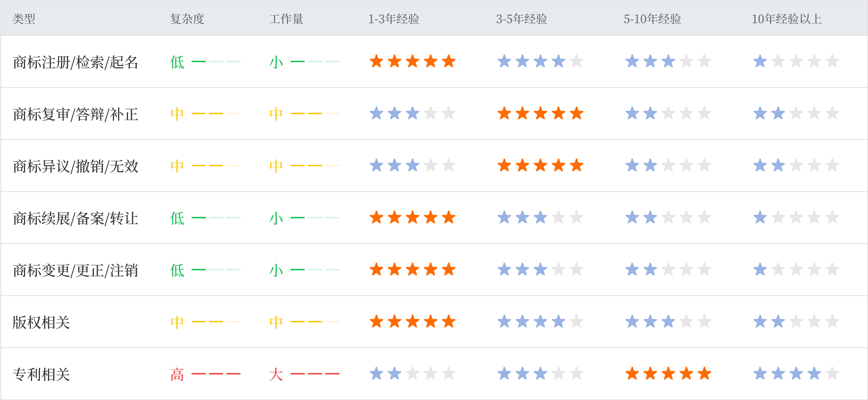This screenshot has height=400, width=868.
Task: Click the 3-5年经验 column header
Action: pyautogui.click(x=521, y=19)
